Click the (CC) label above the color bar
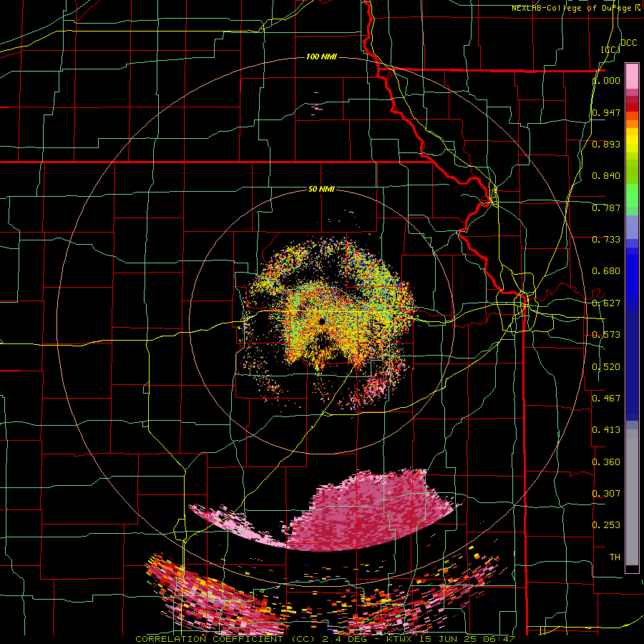The width and height of the screenshot is (644, 644). (x=610, y=49)
